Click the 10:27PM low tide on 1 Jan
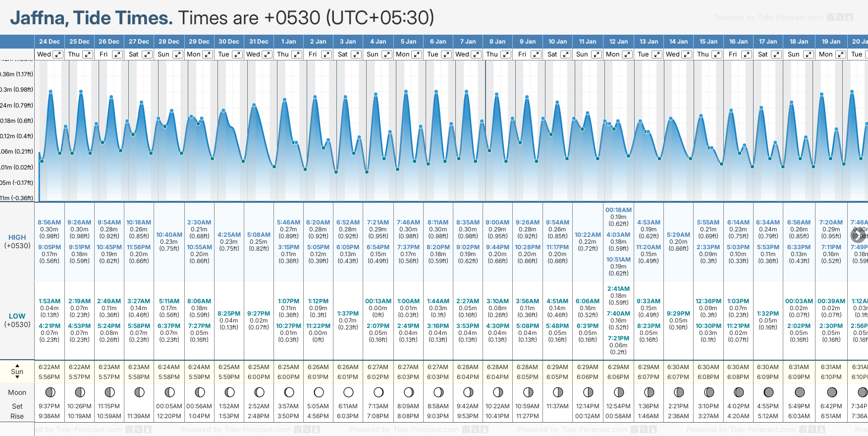The height and width of the screenshot is (436, 868). pyautogui.click(x=288, y=326)
